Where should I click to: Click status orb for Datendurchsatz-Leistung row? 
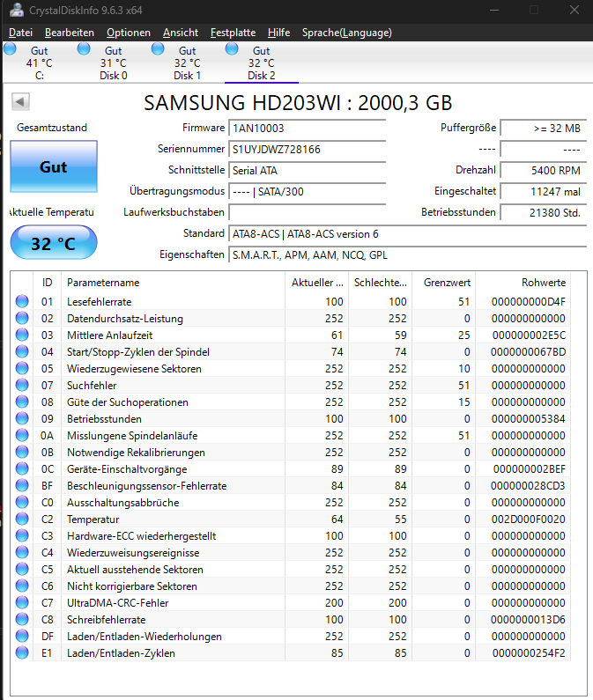click(22, 319)
